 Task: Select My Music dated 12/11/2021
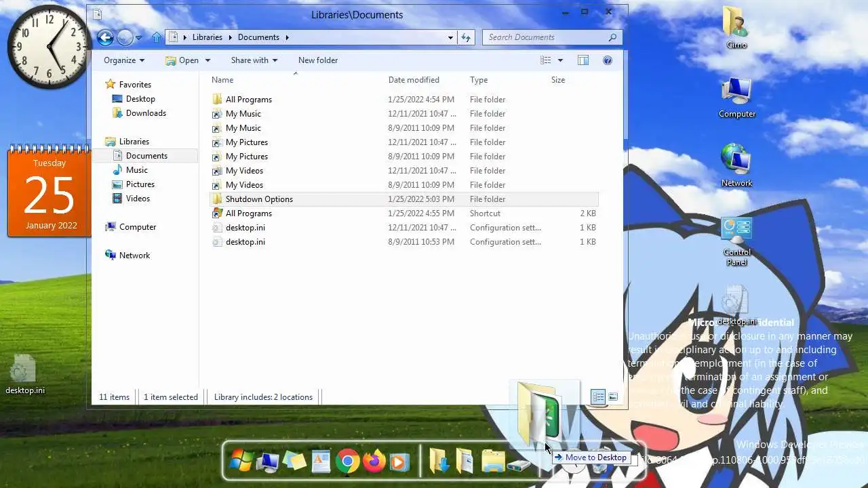403,114
